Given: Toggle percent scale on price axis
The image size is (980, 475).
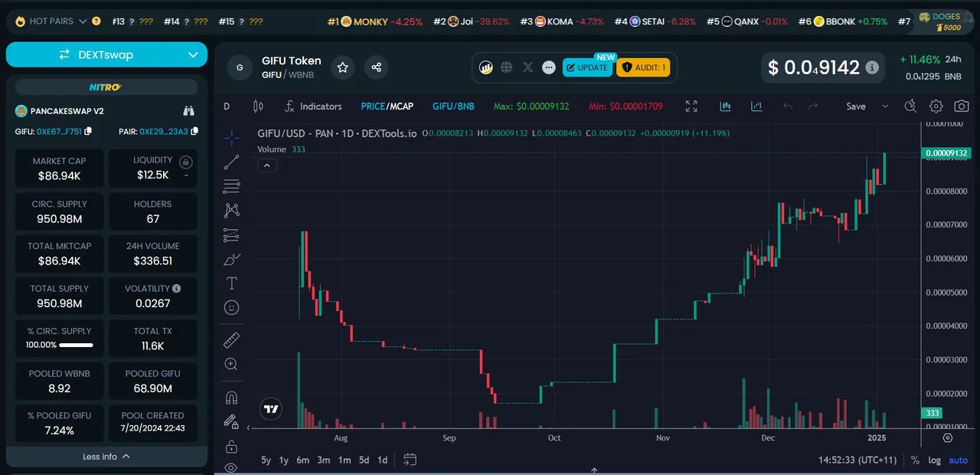Looking at the screenshot, I should pos(915,460).
